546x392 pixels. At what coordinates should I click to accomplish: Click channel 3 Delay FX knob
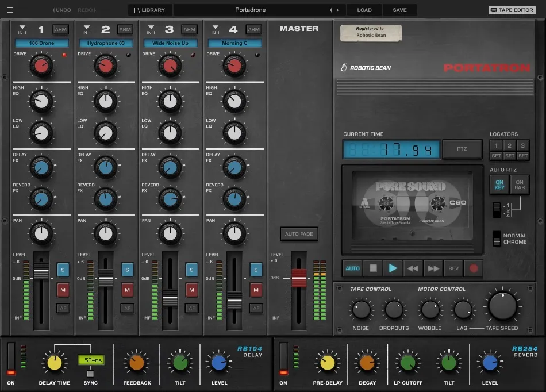(170, 168)
